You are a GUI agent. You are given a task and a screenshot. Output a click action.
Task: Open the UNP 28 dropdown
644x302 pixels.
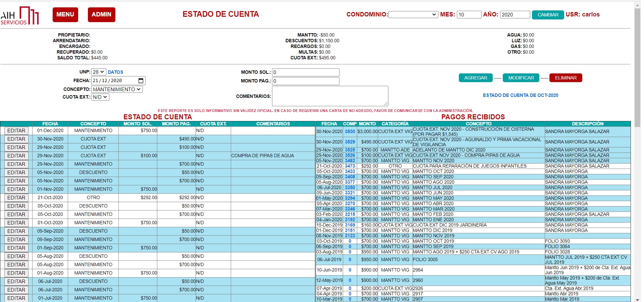99,72
